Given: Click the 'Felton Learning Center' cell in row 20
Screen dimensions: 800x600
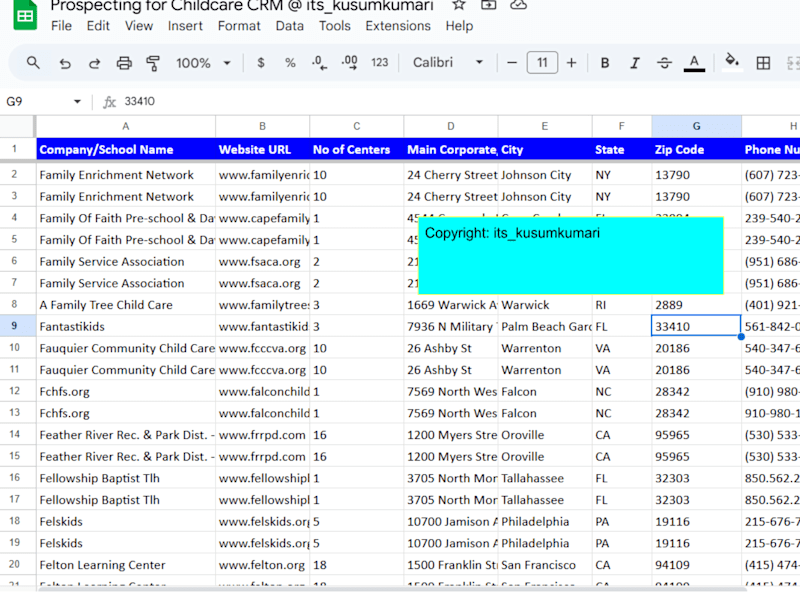Looking at the screenshot, I should point(126,565).
